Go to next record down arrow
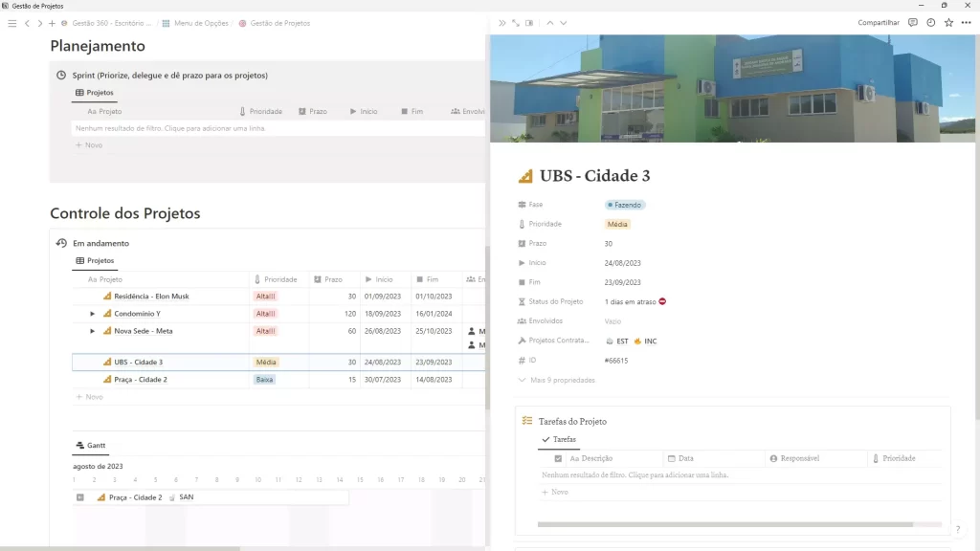Screen dimensions: 980x551 563,23
